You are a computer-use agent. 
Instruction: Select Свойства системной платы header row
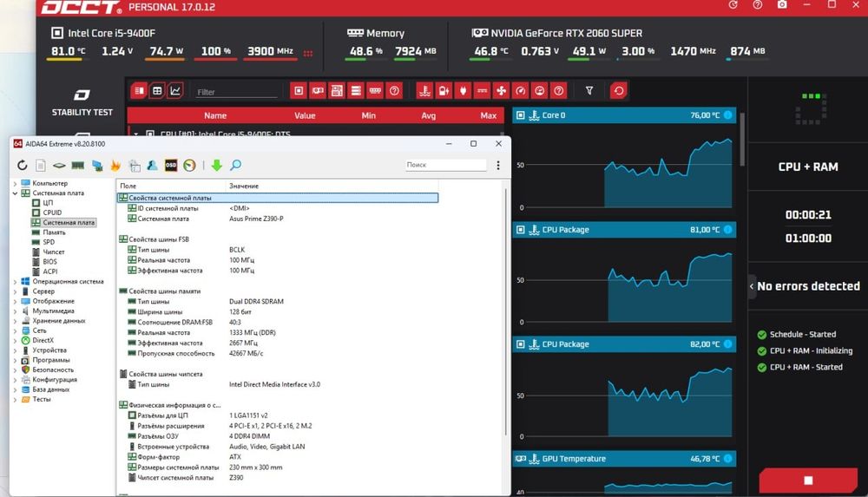(278, 198)
